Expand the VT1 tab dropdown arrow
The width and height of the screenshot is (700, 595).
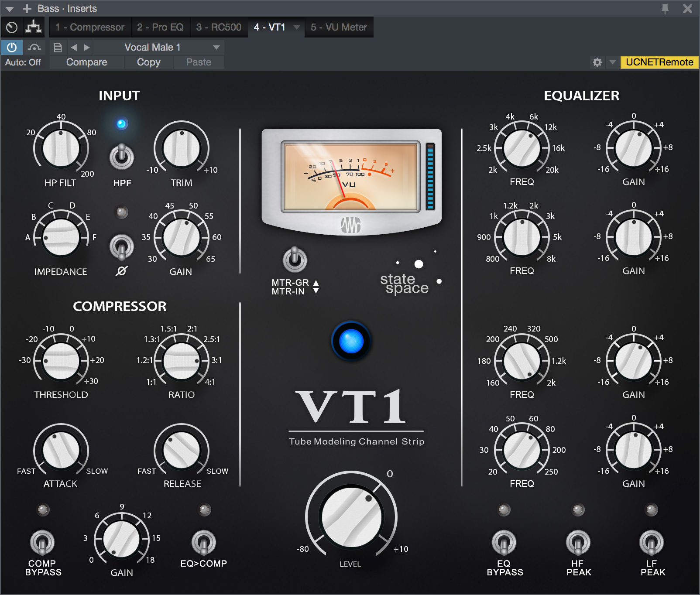pyautogui.click(x=297, y=27)
